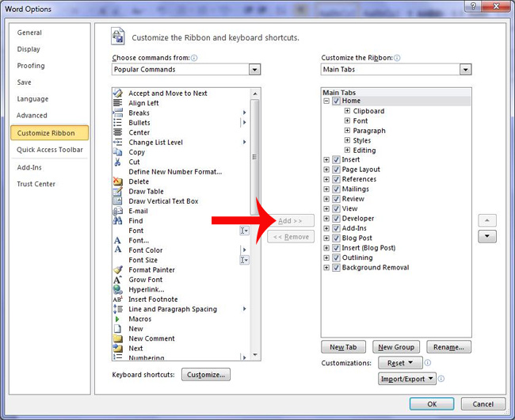Screen dimensions: 515x420
Task: Click the Accept and Move to Next icon
Action: (117, 93)
